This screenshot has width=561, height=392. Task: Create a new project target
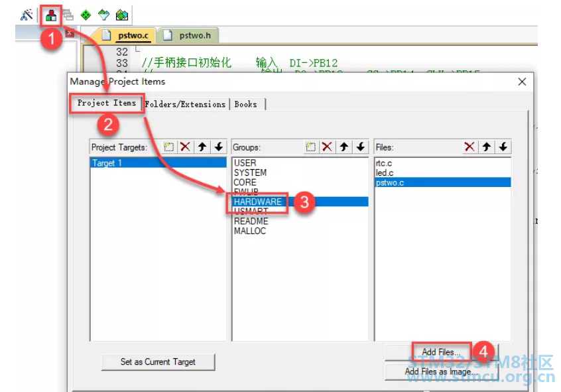pos(168,147)
